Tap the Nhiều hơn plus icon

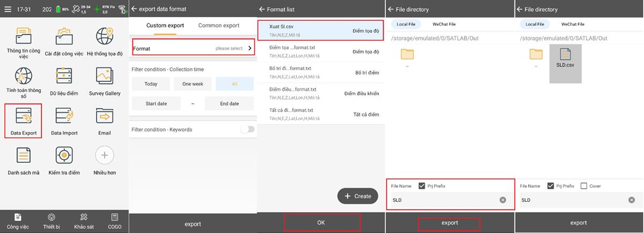105,156
